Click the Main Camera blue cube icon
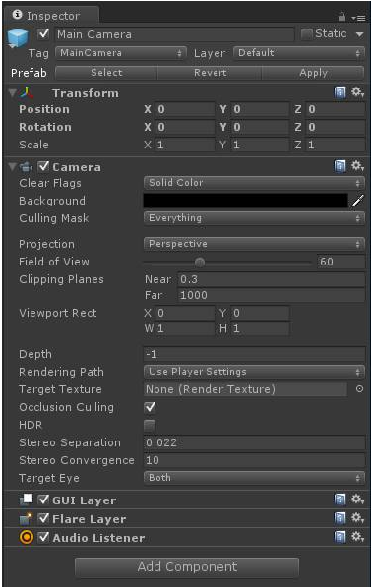The height and width of the screenshot is (588, 372). (18, 38)
